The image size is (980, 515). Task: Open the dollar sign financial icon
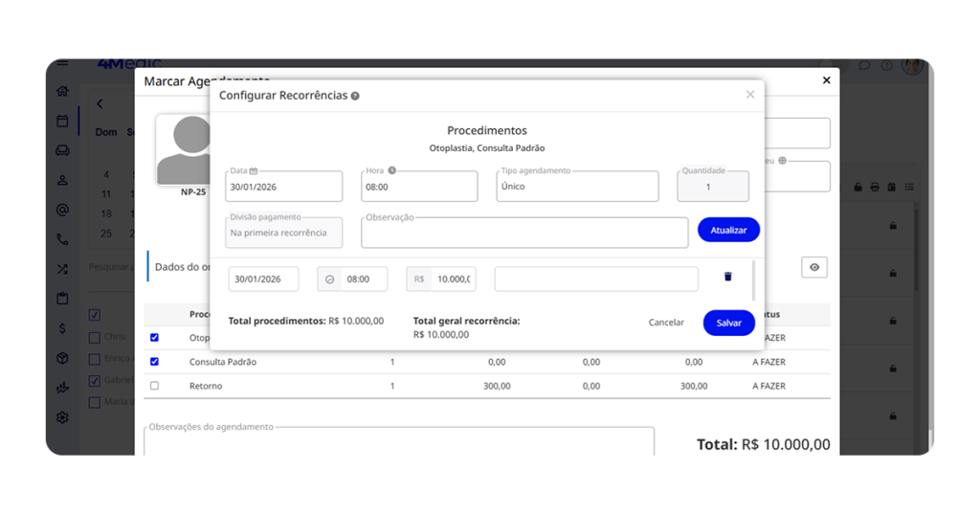[x=62, y=328]
